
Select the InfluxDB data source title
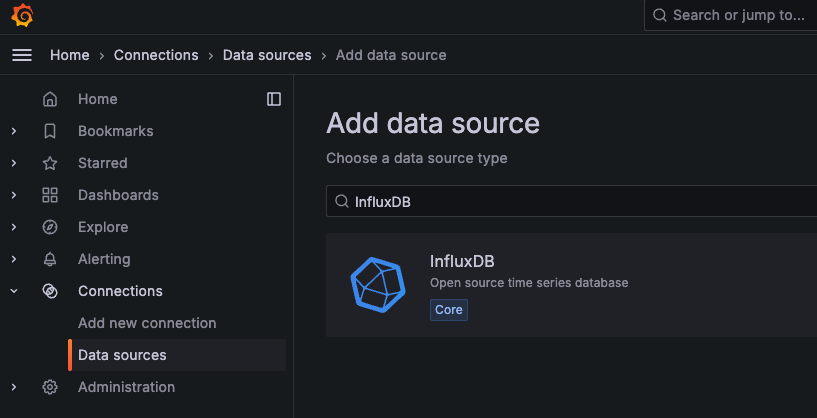tap(462, 261)
